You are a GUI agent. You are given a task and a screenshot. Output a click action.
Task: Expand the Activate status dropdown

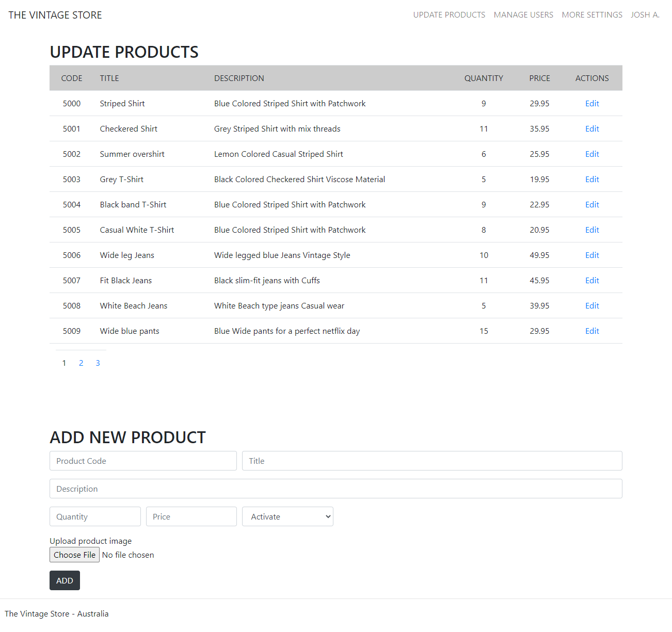(287, 516)
